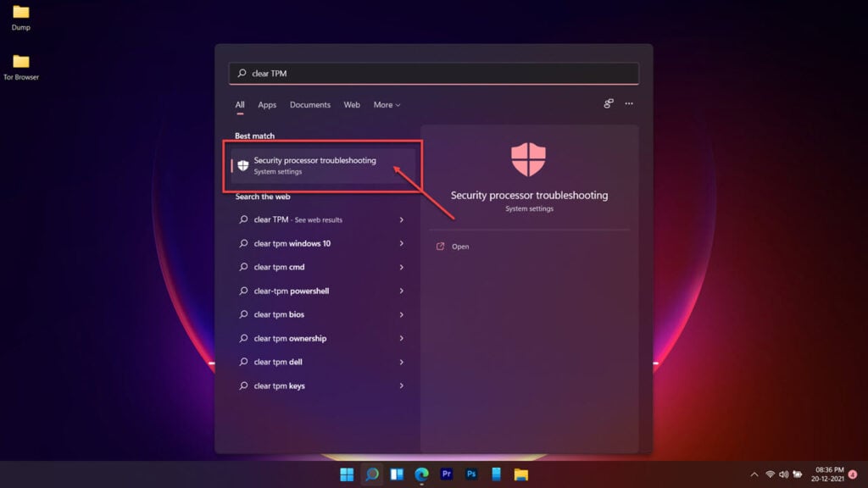Click the large shield icon in preview pane
Screen dimensions: 868x488
pyautogui.click(x=528, y=159)
